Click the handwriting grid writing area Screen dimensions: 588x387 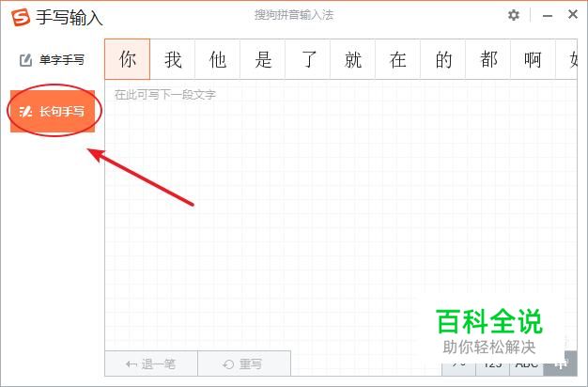coord(341,214)
